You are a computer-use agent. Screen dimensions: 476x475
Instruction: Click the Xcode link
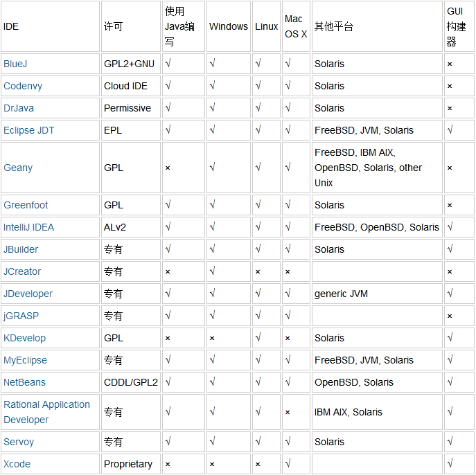click(17, 464)
